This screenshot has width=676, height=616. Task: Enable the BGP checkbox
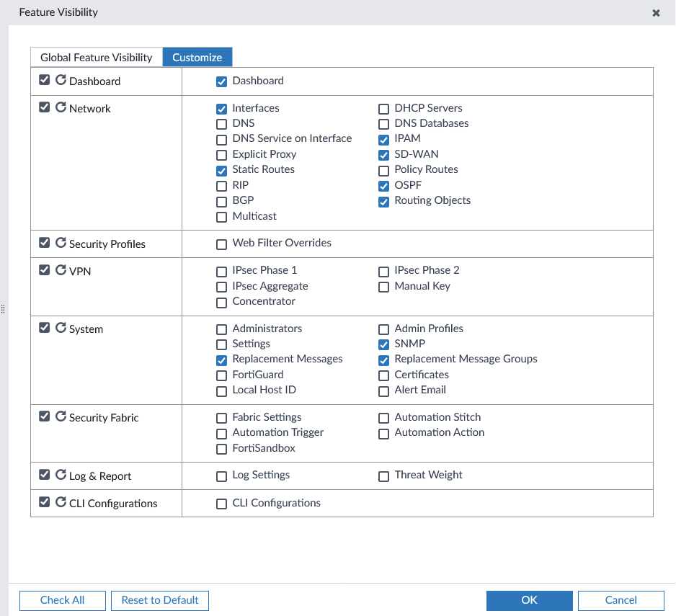[221, 201]
